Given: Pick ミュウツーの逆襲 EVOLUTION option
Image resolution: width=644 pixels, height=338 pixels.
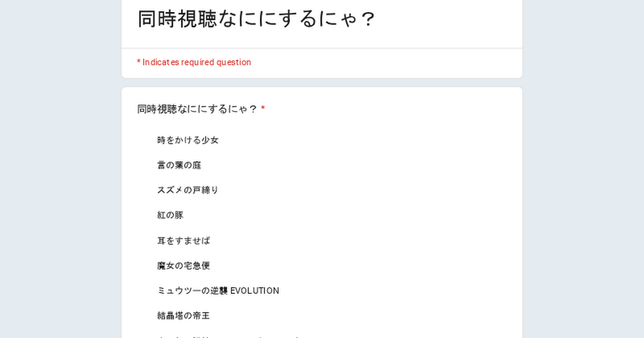Looking at the screenshot, I should [x=218, y=291].
